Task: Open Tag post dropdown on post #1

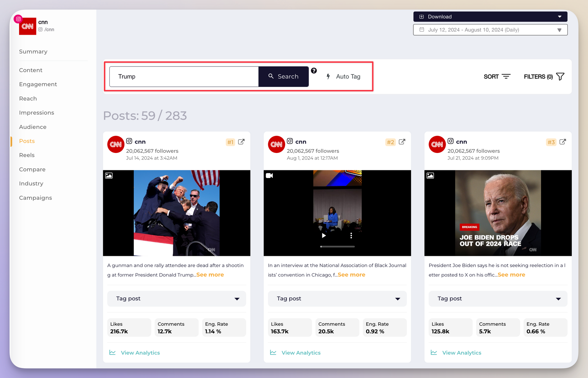Action: [x=176, y=299]
